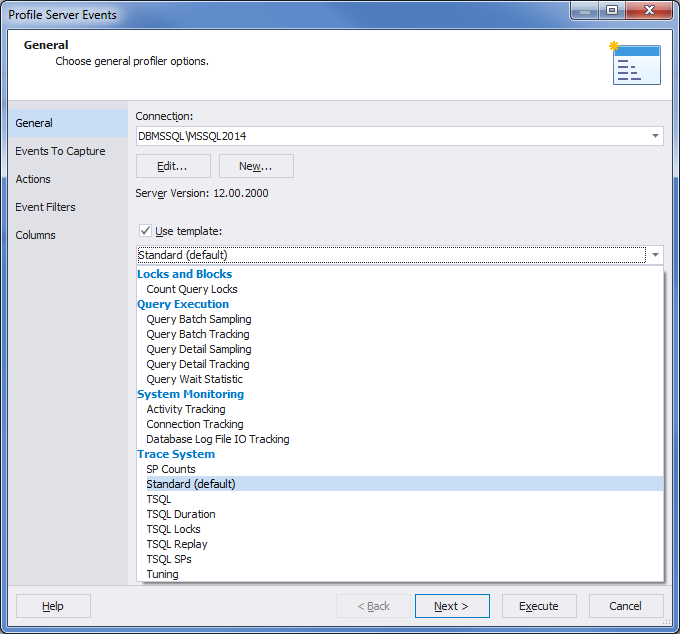
Task: Click the profiler wizard icon in header
Action: coord(635,64)
